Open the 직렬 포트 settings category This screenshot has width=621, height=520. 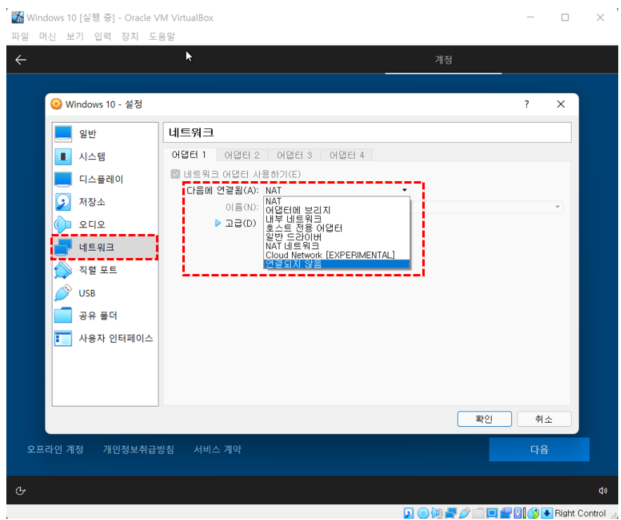pyautogui.click(x=105, y=270)
